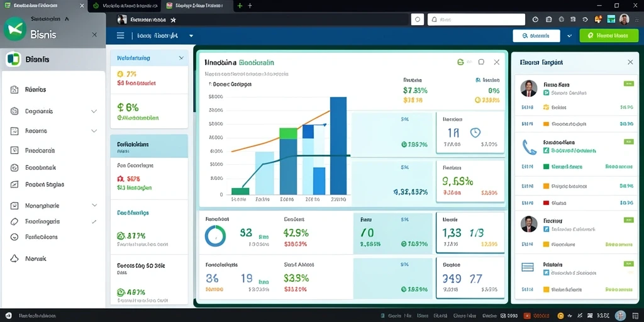Tick the green checkbox under the first contact

[x=547, y=93]
